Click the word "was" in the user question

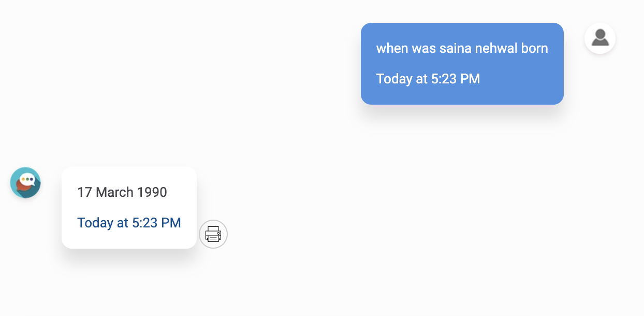pyautogui.click(x=423, y=49)
